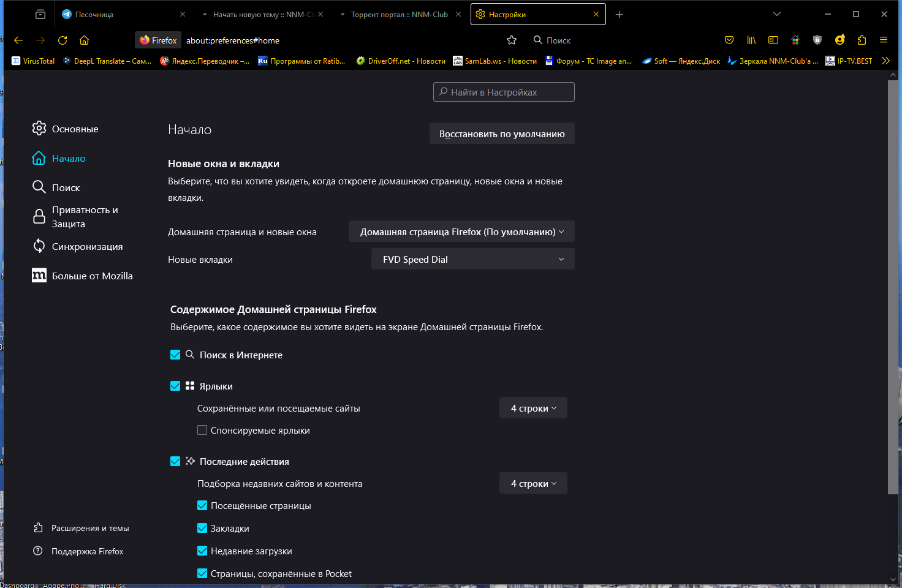The width and height of the screenshot is (902, 588).
Task: Click the Найти в Настройках search field
Action: pos(504,92)
